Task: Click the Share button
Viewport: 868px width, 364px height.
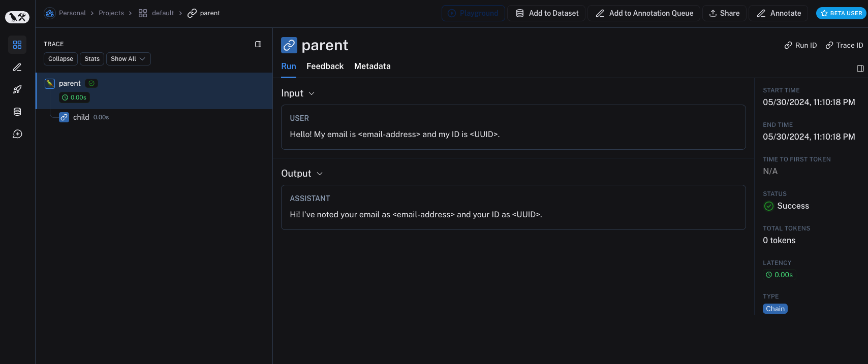Action: pyautogui.click(x=724, y=13)
